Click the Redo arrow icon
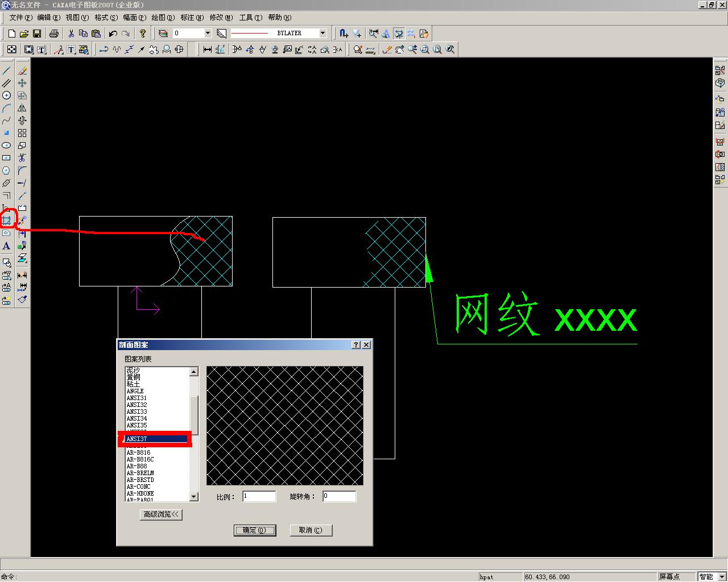This screenshot has height=582, width=728. (126, 34)
